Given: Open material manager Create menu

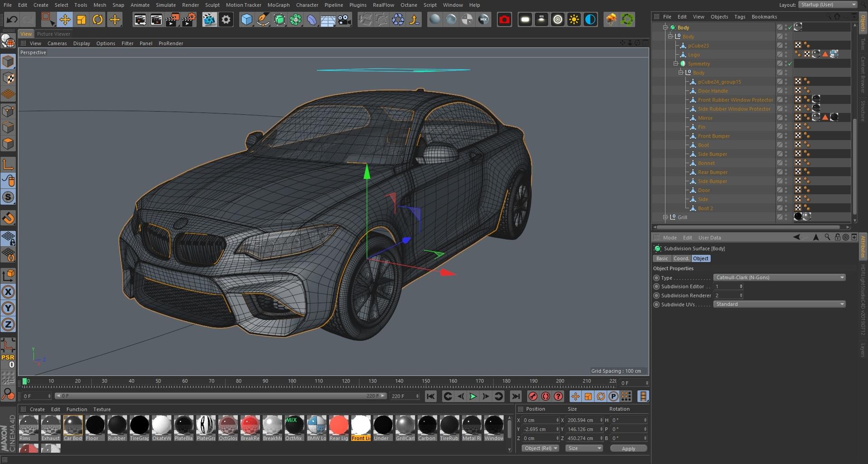Looking at the screenshot, I should (x=37, y=409).
